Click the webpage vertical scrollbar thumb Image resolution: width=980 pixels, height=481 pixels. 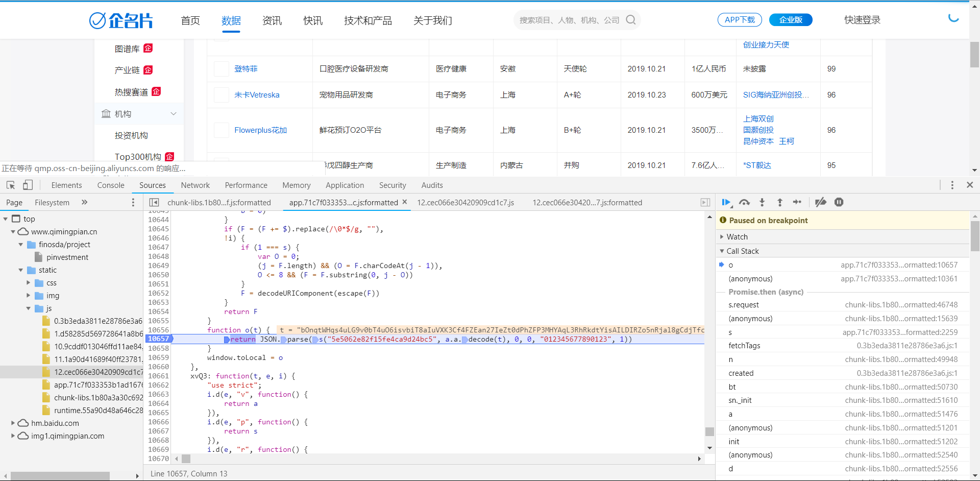click(x=974, y=54)
